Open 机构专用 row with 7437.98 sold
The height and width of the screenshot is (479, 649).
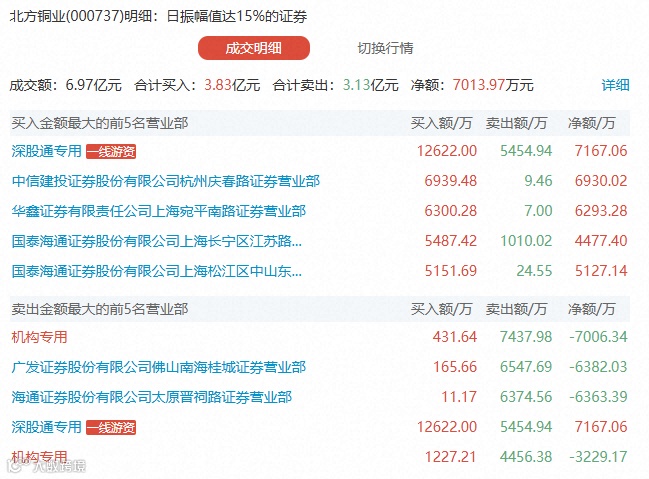[x=39, y=337]
